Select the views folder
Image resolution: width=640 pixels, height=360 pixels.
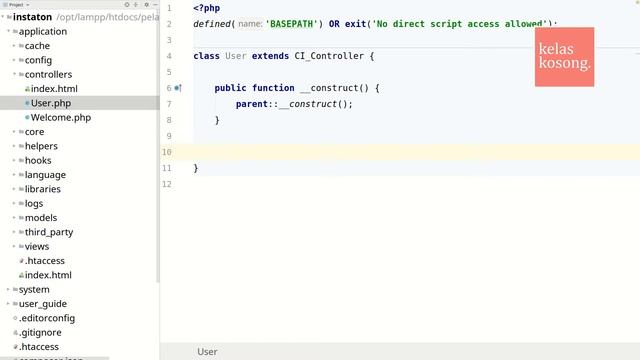click(37, 247)
